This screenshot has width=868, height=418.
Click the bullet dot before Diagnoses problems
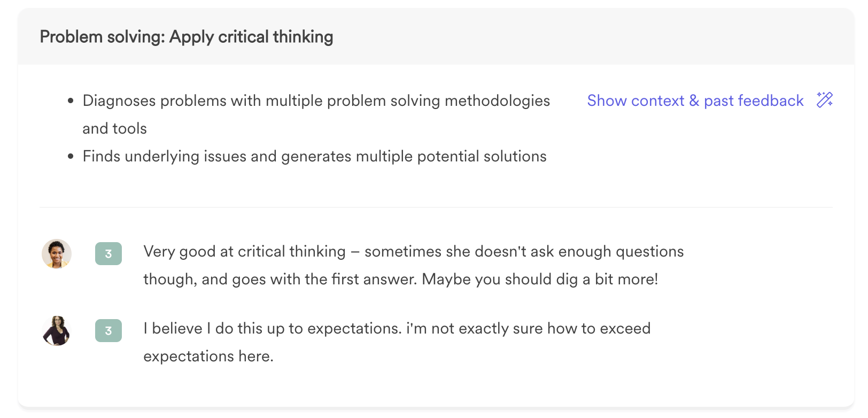pyautogui.click(x=71, y=101)
